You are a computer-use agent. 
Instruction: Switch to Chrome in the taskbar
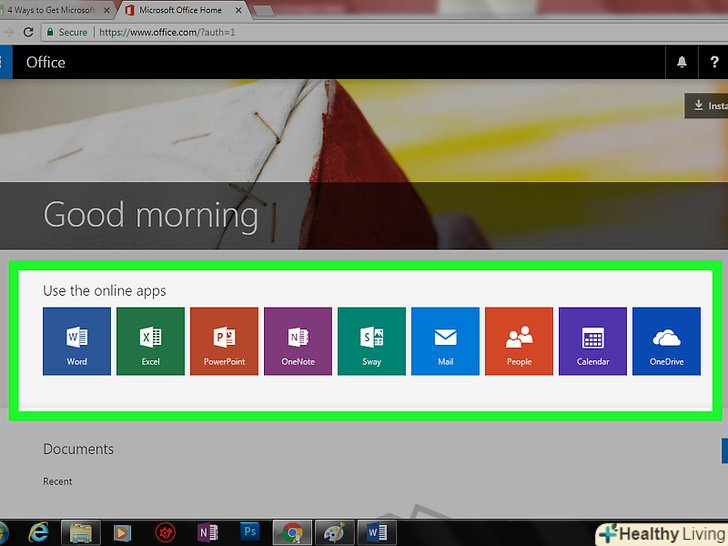coord(292,533)
